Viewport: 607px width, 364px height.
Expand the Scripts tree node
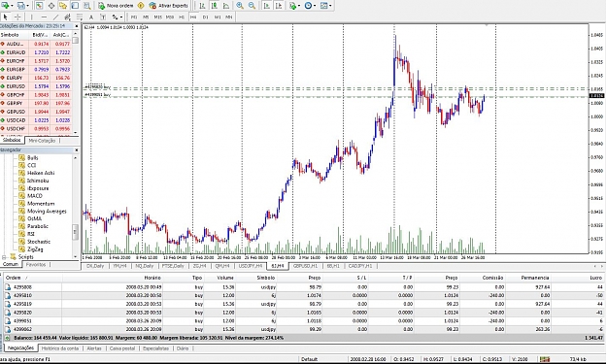[4, 257]
